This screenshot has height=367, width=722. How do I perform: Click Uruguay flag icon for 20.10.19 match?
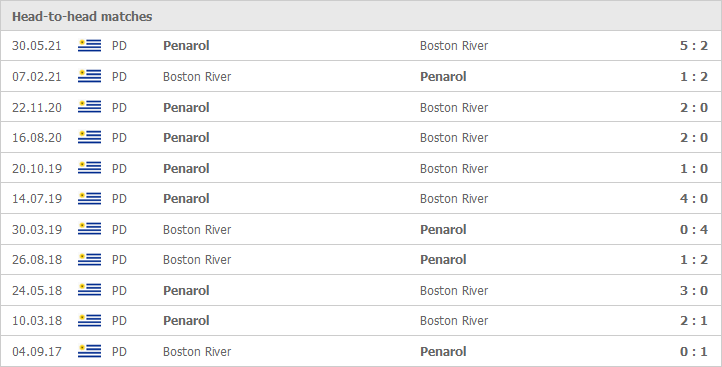tap(89, 168)
